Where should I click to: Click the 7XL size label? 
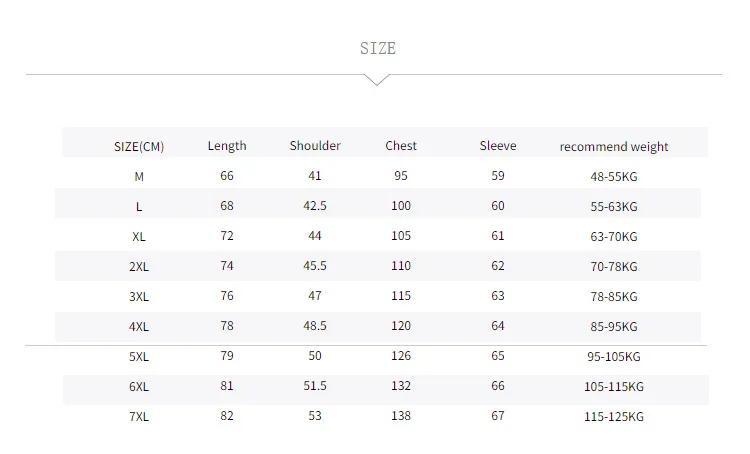click(139, 417)
